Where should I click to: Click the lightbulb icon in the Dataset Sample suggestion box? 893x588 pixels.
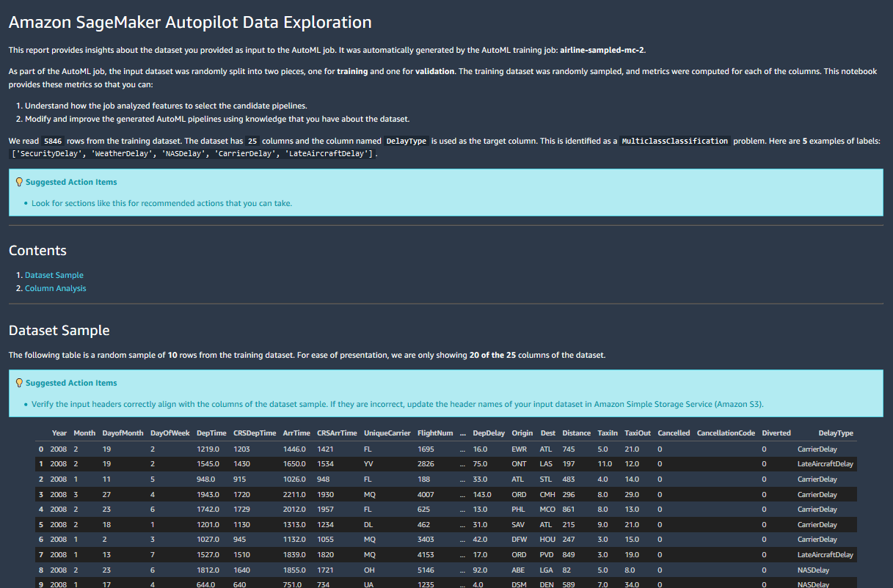coord(18,382)
